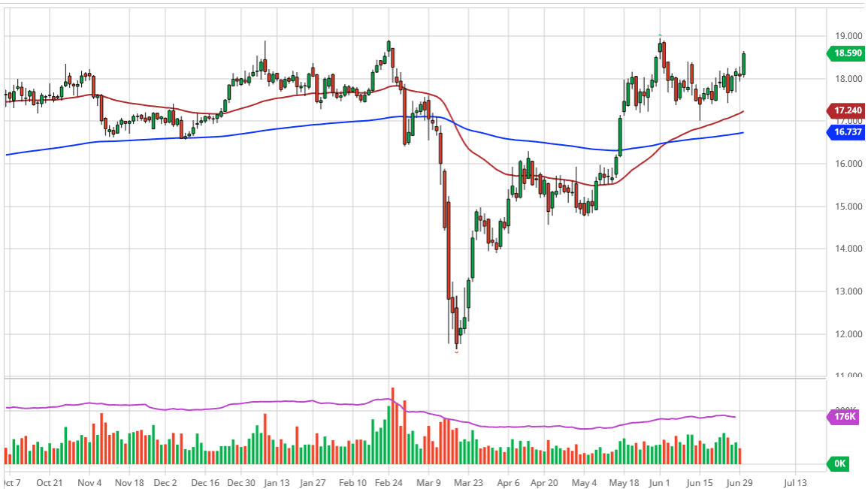868x489 pixels.
Task: Select the Mar 9 date on time axis
Action: tap(430, 482)
